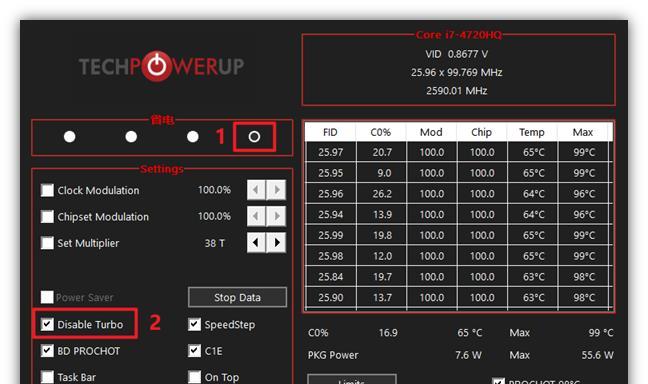Click the 7.6 W package power value

[468, 355]
